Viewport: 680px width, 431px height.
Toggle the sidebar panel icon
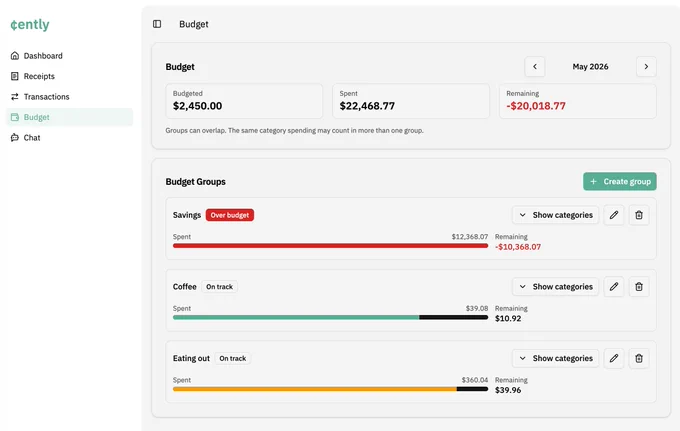pyautogui.click(x=157, y=24)
